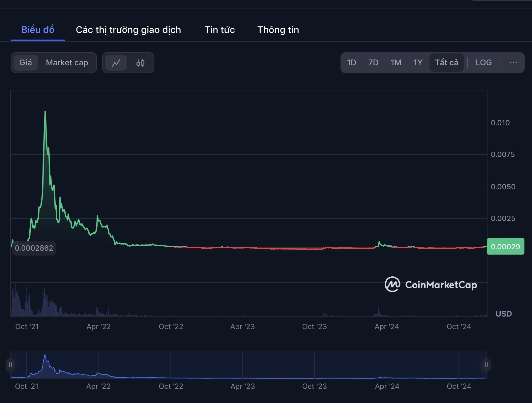Open the Thông tin tab

(278, 30)
